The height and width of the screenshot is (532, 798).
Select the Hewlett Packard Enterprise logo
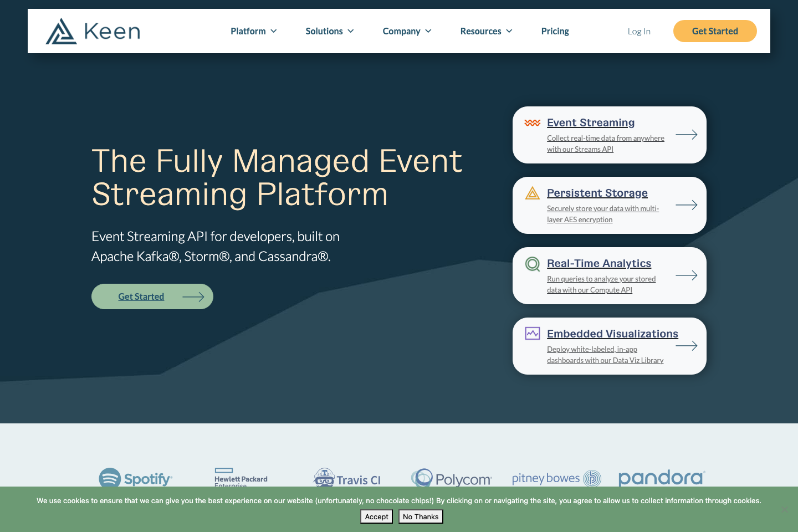(x=241, y=478)
